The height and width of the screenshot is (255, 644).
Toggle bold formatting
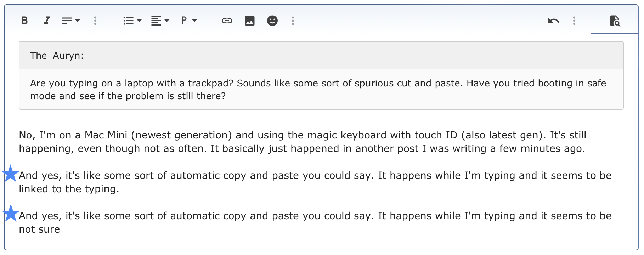click(x=24, y=21)
